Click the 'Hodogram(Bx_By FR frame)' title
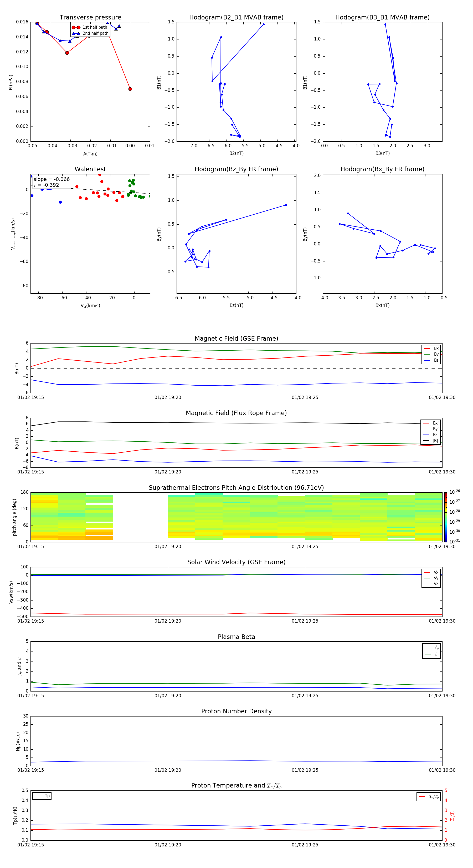The height and width of the screenshot is (868, 473). [x=382, y=169]
